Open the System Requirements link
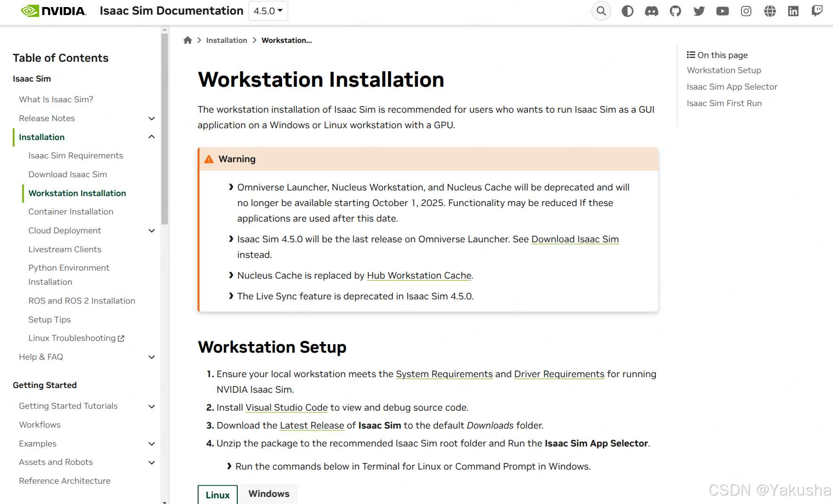 pyautogui.click(x=444, y=374)
